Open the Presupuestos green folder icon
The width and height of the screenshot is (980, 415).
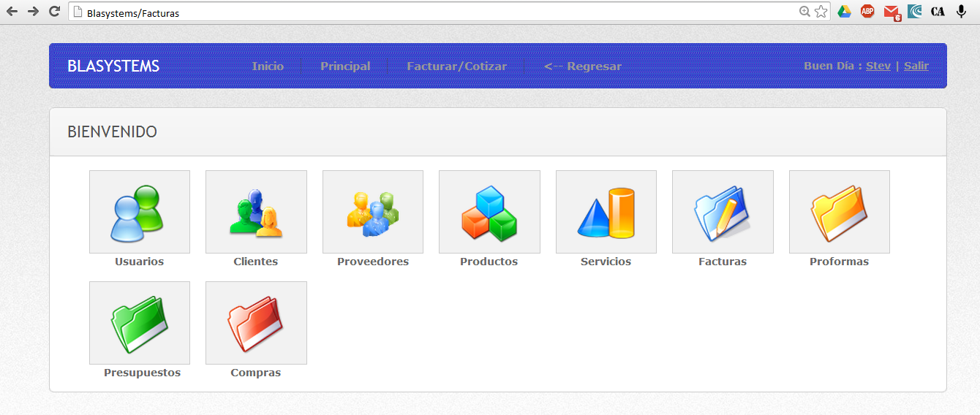[x=139, y=323]
